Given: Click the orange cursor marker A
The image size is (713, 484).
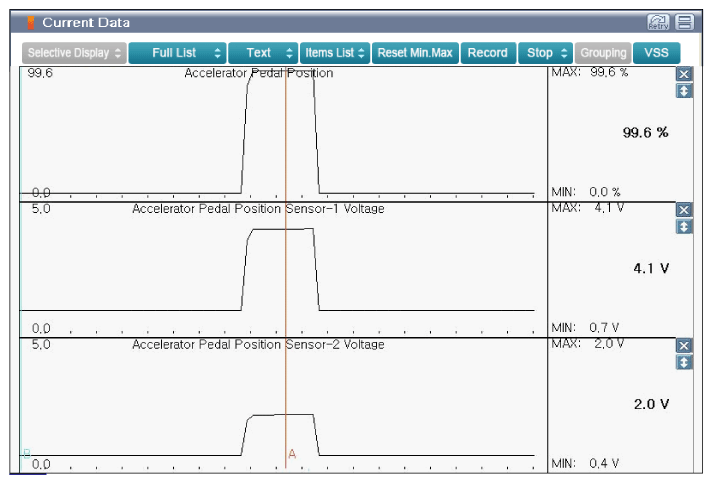Looking at the screenshot, I should (292, 454).
